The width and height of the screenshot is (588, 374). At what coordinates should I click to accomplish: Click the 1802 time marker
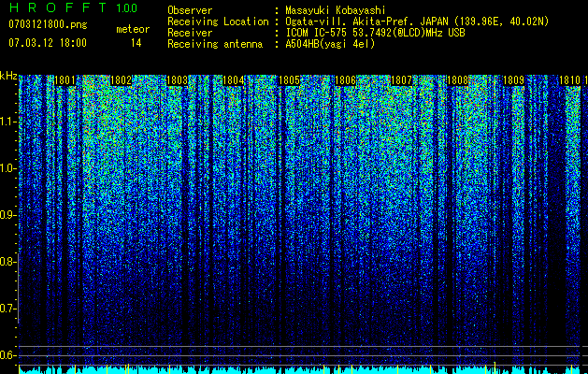pyautogui.click(x=122, y=80)
